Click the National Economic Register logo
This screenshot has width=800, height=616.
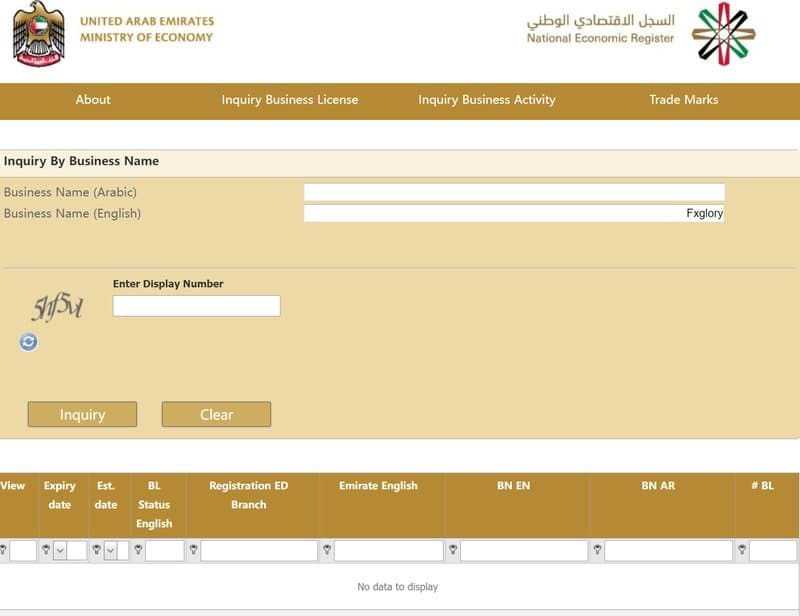[725, 33]
